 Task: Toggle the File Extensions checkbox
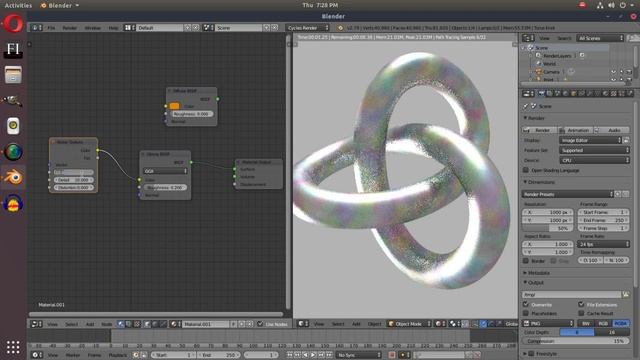coord(581,304)
